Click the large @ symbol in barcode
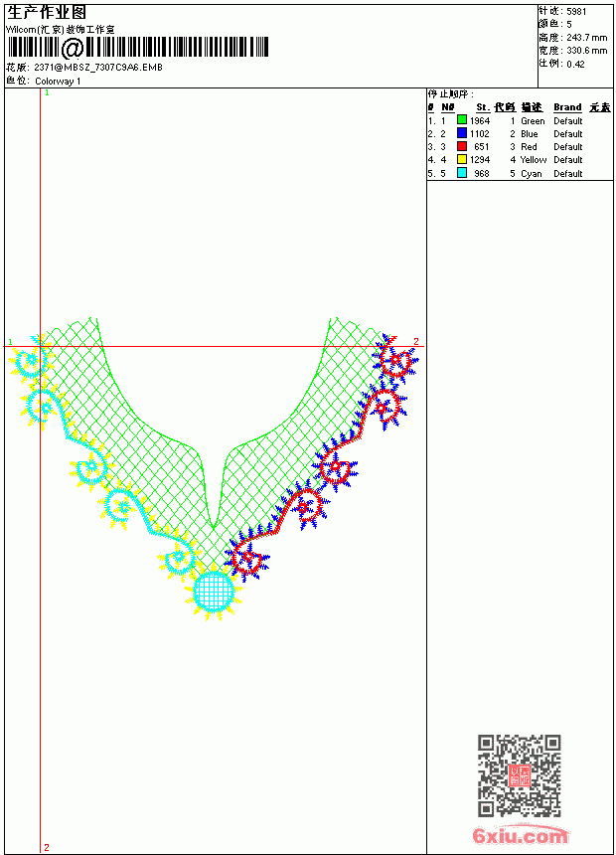This screenshot has height=855, width=616. click(72, 48)
